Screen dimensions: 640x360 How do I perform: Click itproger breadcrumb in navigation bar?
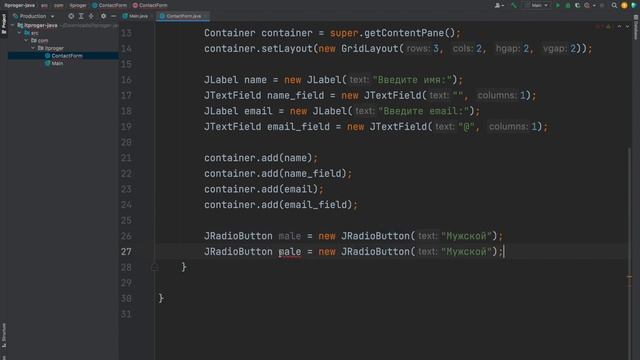78,5
